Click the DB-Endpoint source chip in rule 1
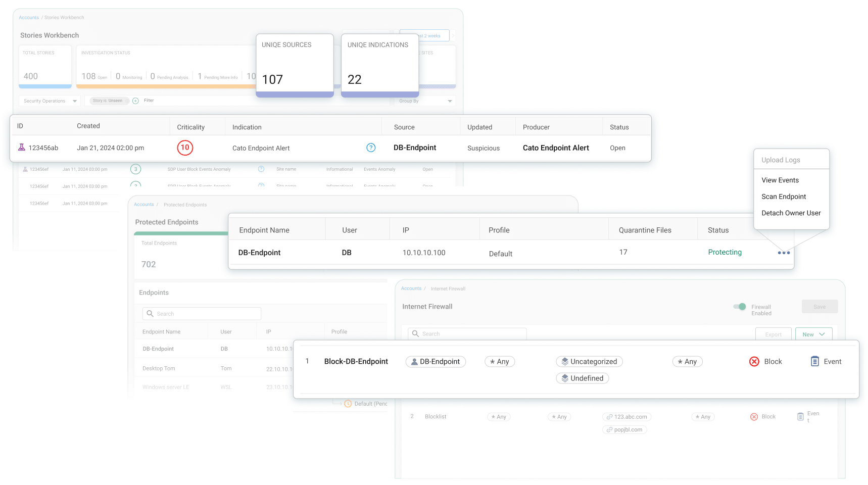Screen dimensions: 868x485 tap(436, 362)
